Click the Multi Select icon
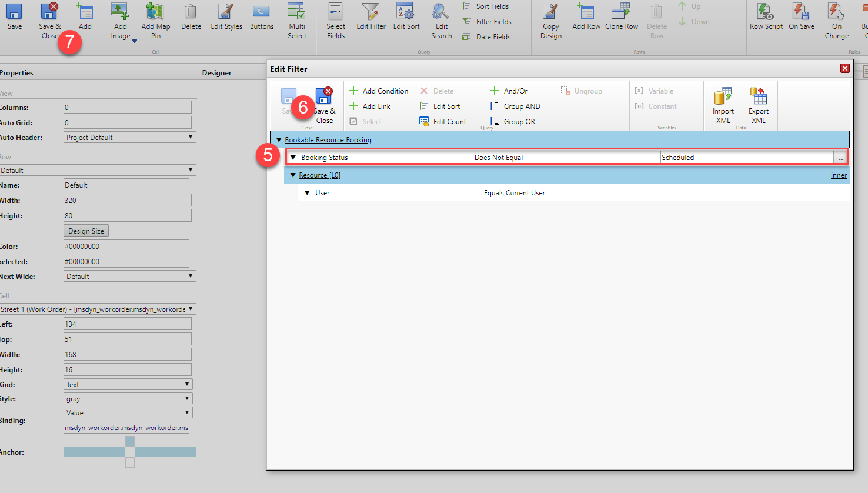 [x=297, y=18]
